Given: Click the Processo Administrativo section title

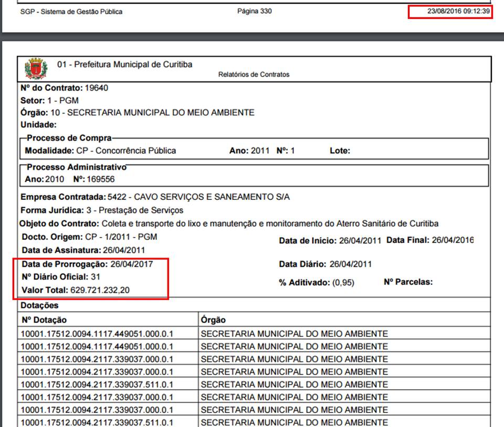Looking at the screenshot, I should [x=77, y=167].
